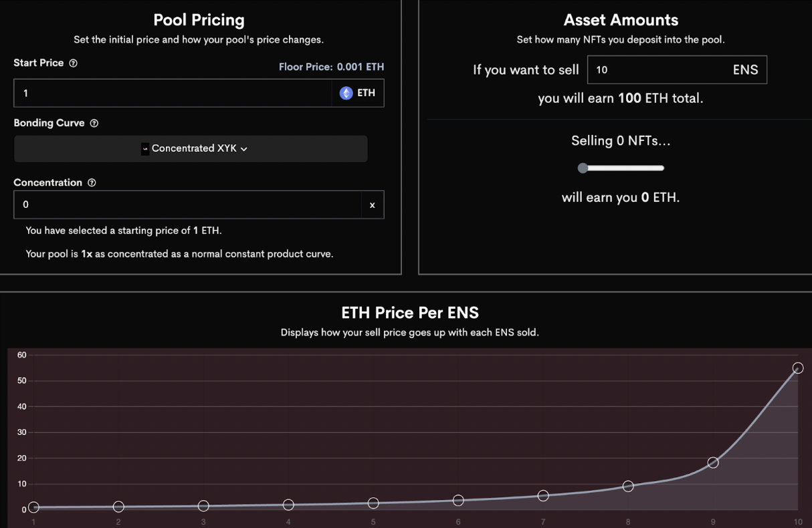Click the Start Price help icon
The width and height of the screenshot is (812, 528).
coord(74,63)
